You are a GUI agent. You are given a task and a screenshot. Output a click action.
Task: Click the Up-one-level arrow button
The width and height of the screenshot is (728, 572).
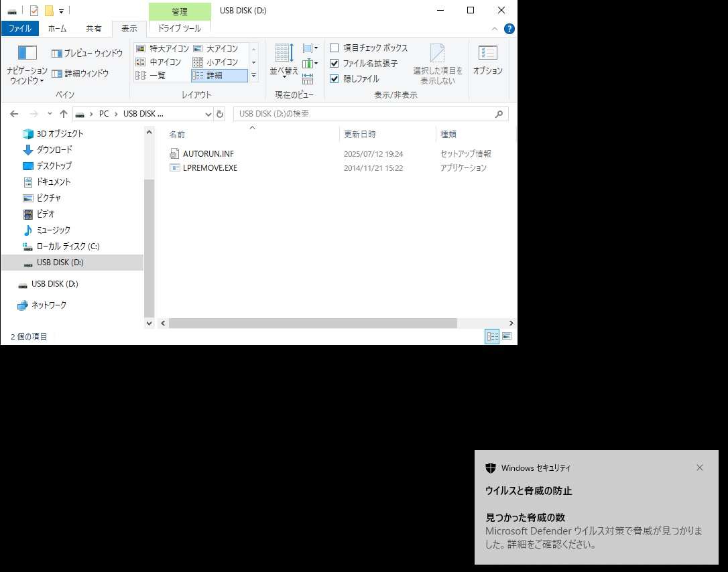[64, 114]
